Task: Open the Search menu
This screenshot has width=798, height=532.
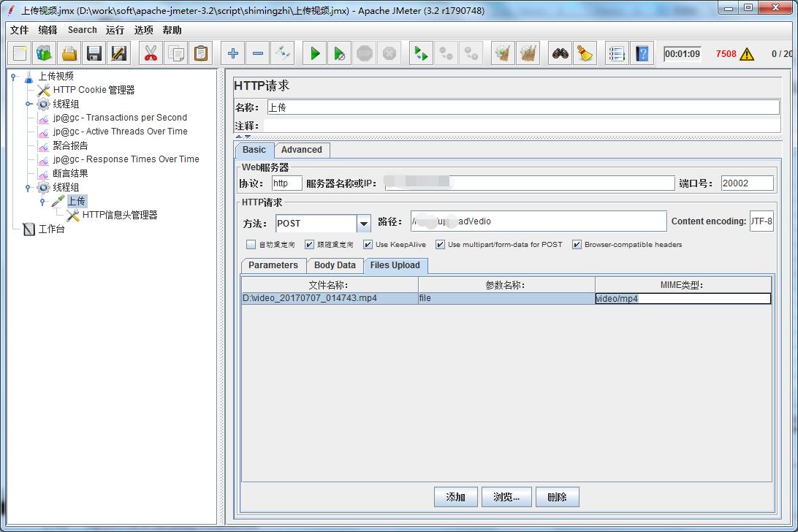Action: tap(83, 30)
